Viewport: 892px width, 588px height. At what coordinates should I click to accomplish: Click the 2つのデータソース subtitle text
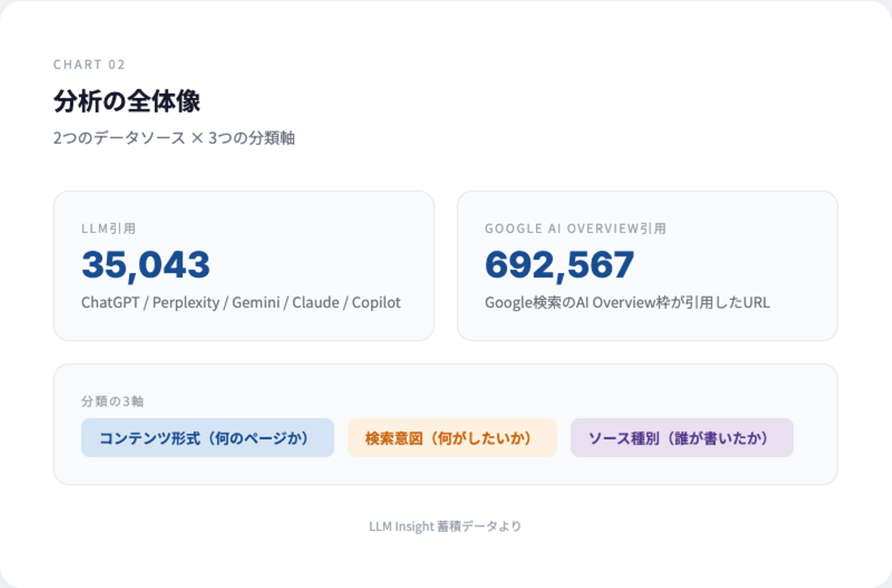(119, 138)
